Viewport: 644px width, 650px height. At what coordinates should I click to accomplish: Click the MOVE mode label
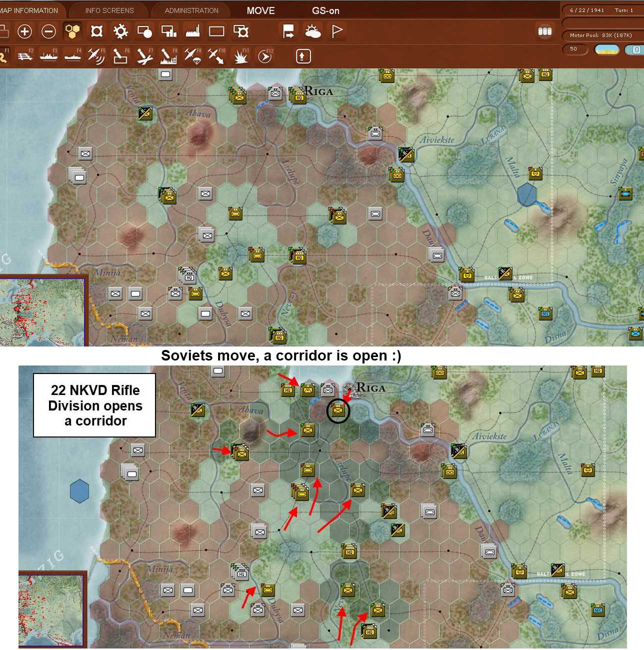(x=260, y=10)
